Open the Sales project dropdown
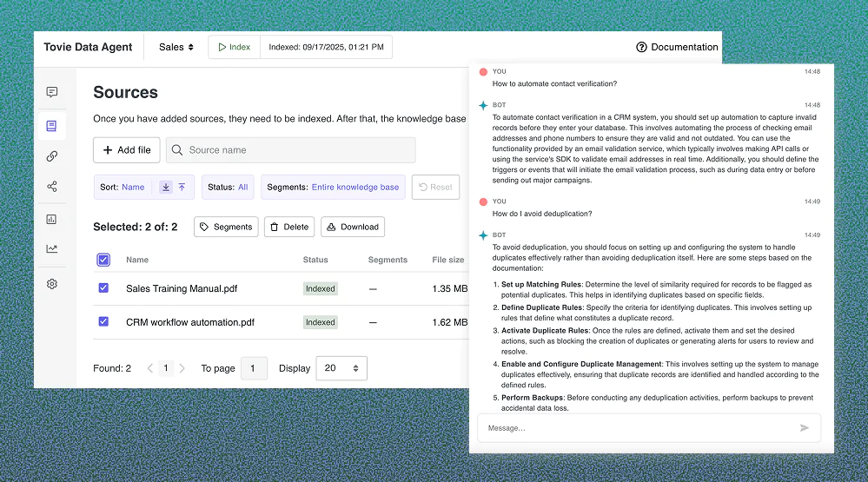 click(x=176, y=47)
